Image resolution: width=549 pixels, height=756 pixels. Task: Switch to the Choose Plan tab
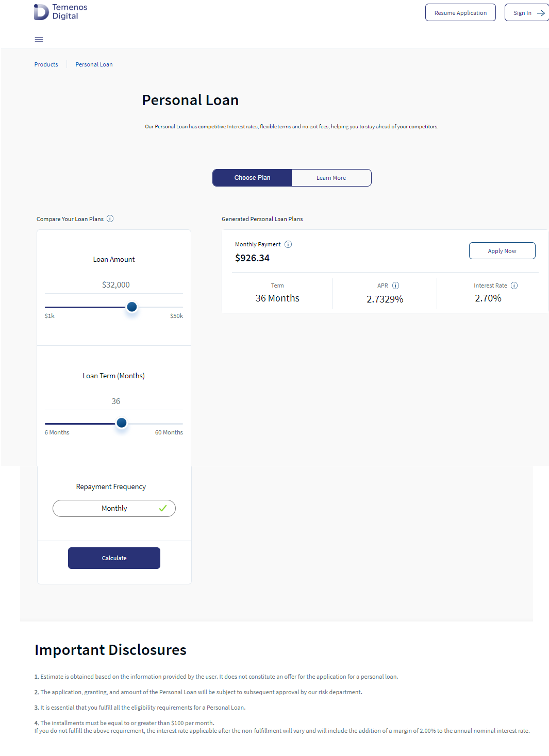pos(252,178)
